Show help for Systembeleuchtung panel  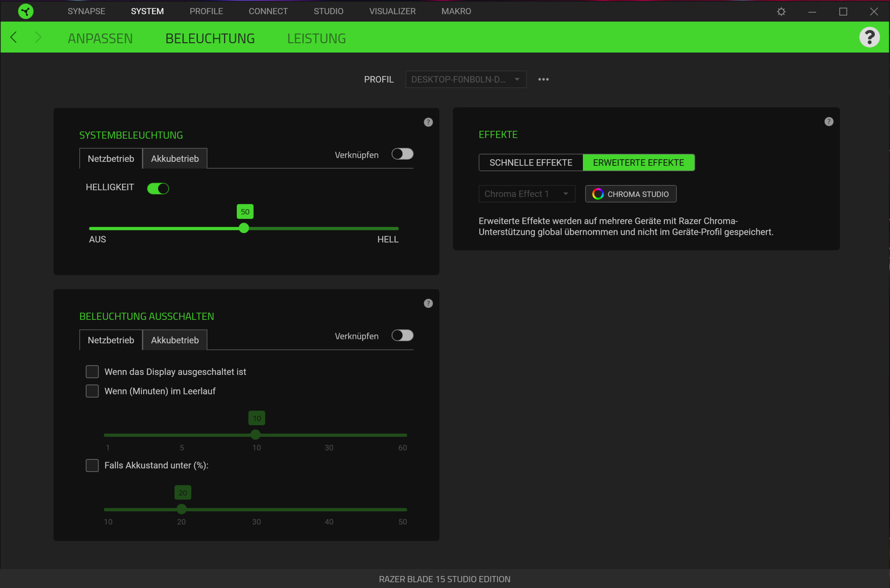tap(428, 122)
